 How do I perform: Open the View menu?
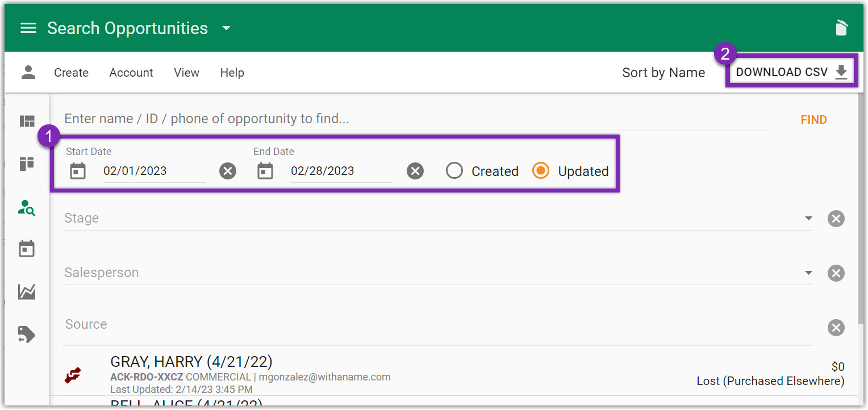coord(186,73)
